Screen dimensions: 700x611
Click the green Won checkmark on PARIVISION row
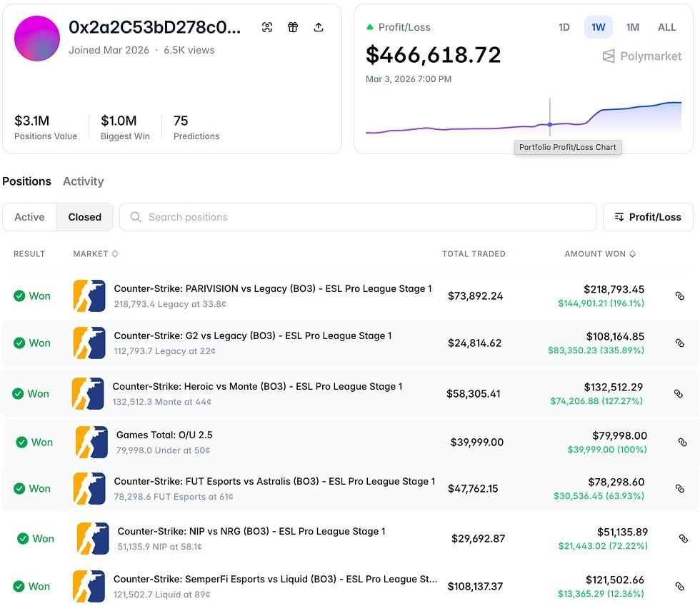[x=19, y=296]
